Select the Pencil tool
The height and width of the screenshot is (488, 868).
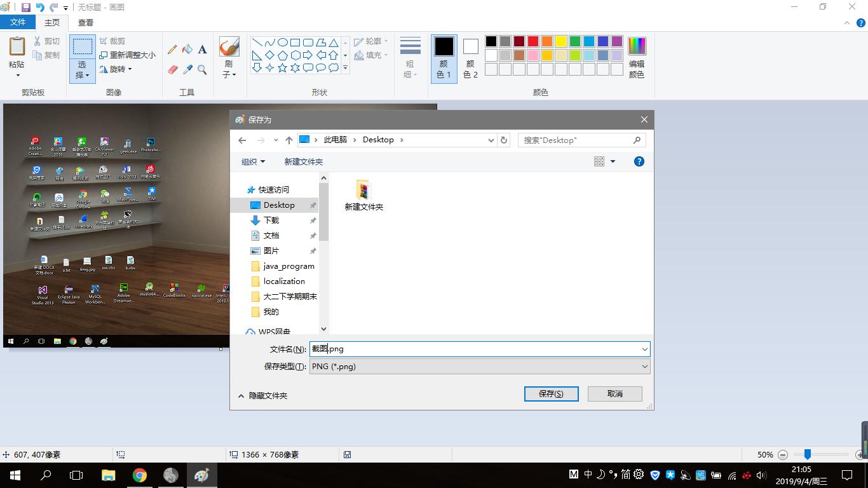pos(172,49)
